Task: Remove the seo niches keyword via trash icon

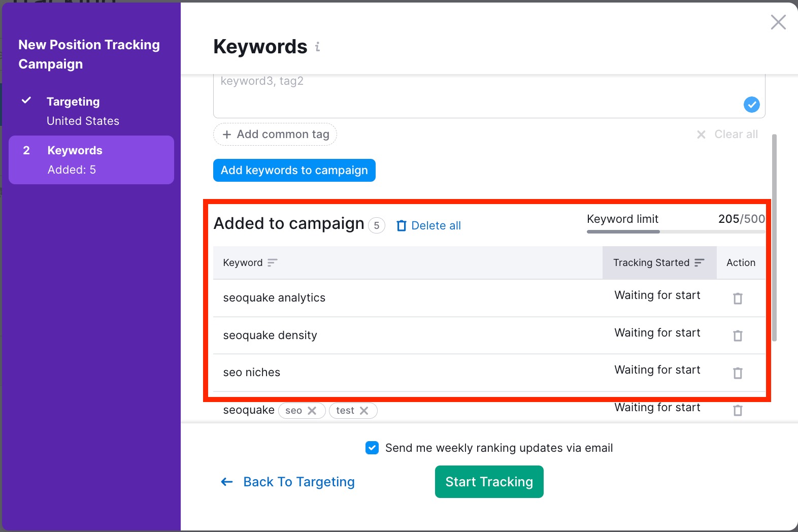Action: pyautogui.click(x=738, y=373)
